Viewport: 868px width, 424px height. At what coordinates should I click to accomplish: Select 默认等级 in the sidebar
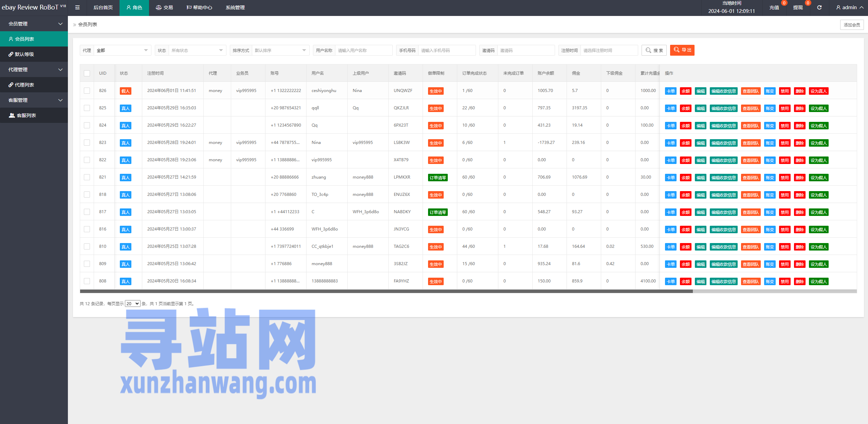tap(34, 54)
